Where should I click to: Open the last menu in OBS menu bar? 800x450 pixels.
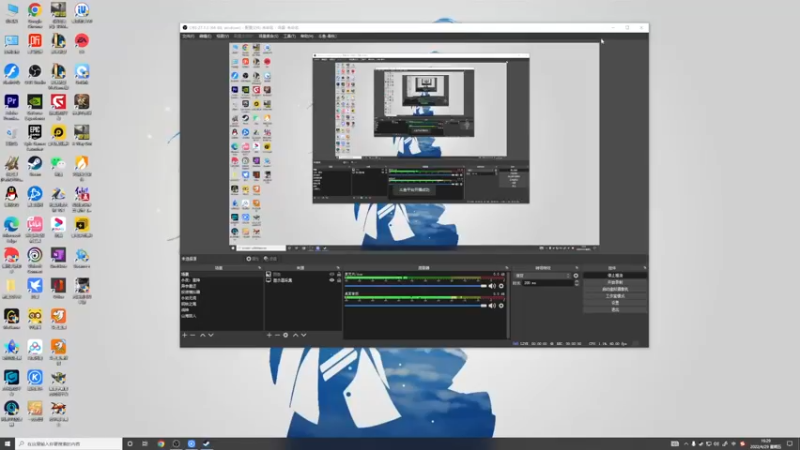click(328, 36)
